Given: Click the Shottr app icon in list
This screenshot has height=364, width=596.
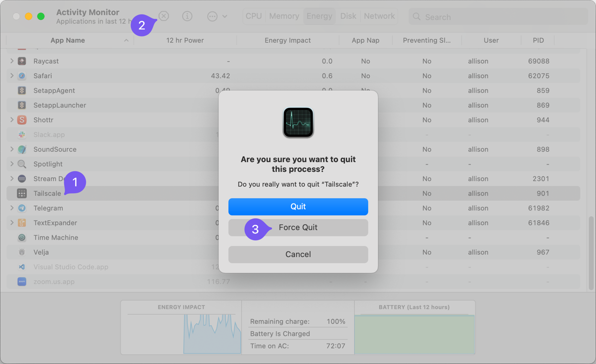Looking at the screenshot, I should [22, 120].
